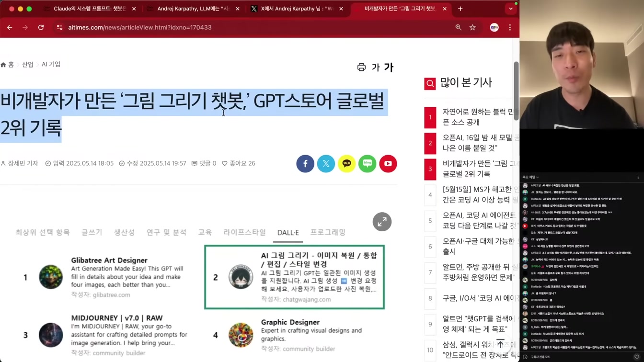Jump to comments via 댓글 0
Screen dimensions: 644x362
click(204, 163)
